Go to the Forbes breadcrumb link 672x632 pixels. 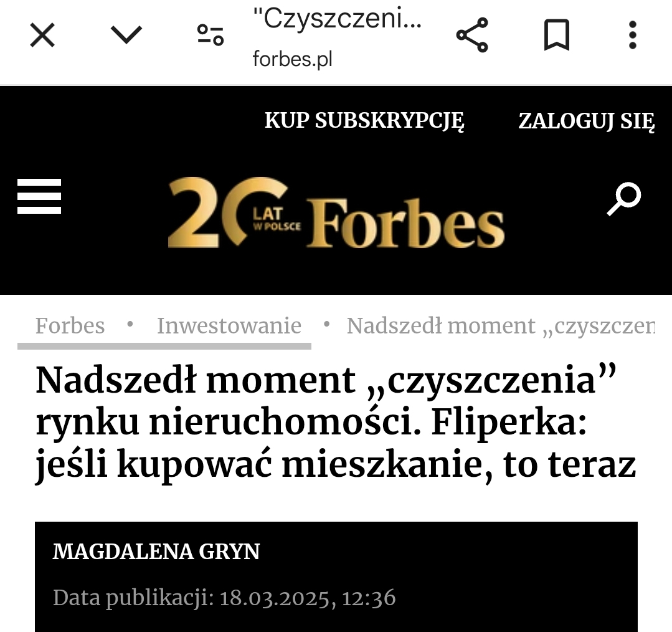70,325
